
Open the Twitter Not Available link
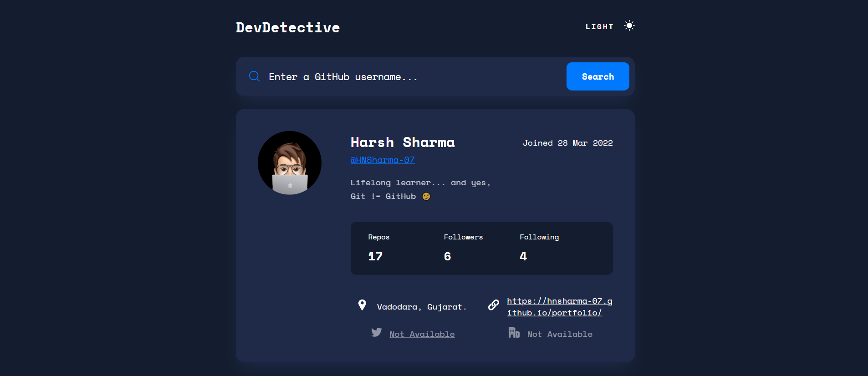422,335
